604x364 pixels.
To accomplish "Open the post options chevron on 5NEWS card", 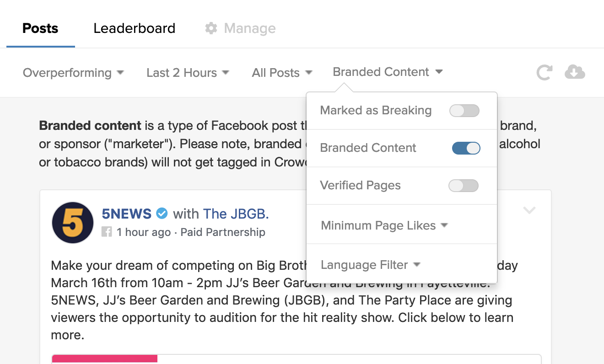I will (529, 210).
